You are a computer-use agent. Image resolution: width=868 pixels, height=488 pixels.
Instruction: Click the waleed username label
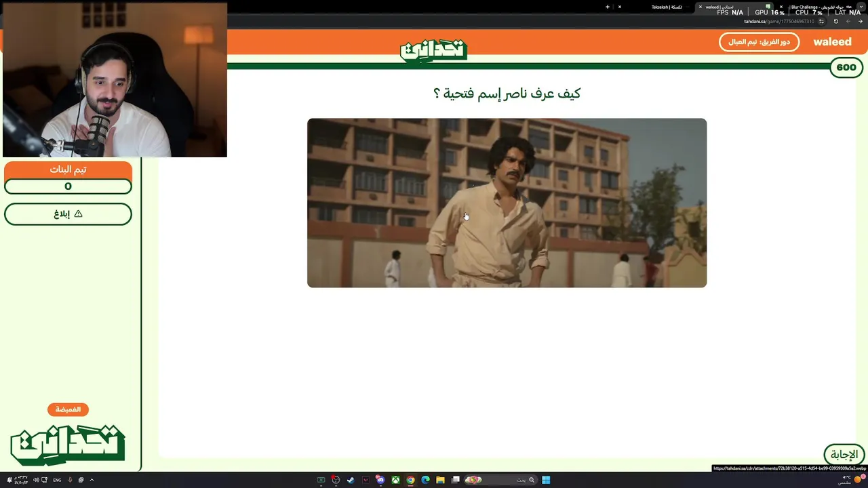click(832, 42)
